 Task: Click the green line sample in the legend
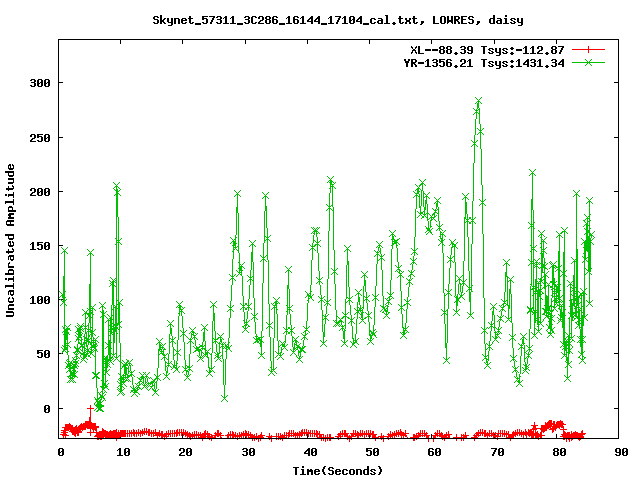(588, 63)
